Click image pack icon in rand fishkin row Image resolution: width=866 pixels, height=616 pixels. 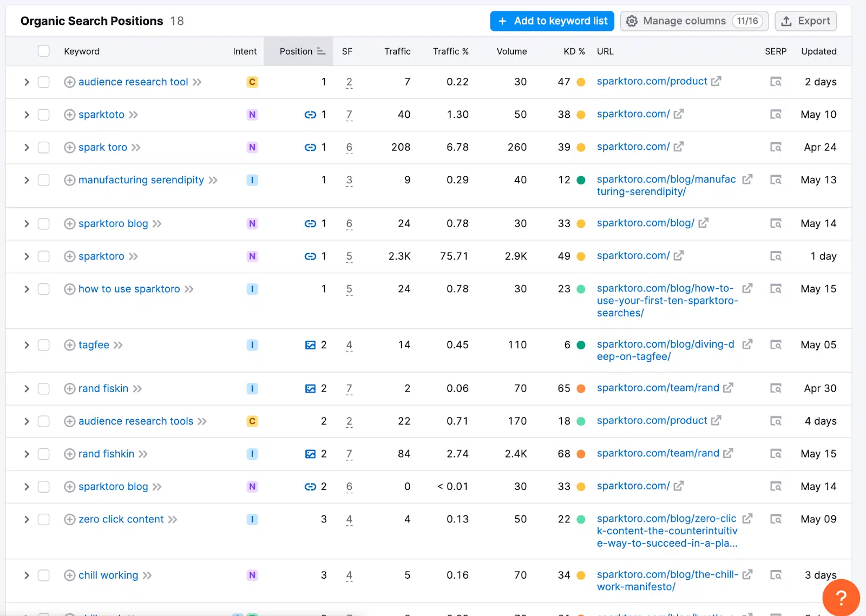click(x=310, y=454)
